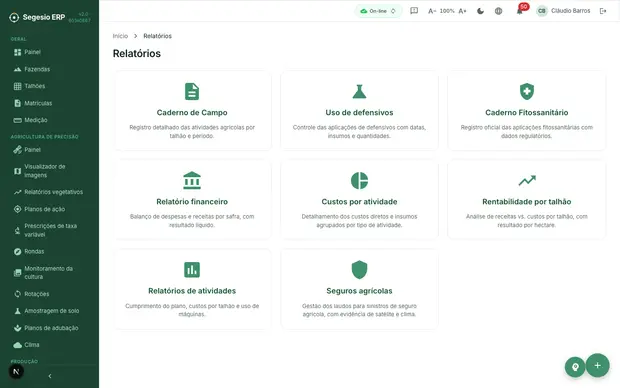Open the Caderno de Campo report card

point(192,111)
